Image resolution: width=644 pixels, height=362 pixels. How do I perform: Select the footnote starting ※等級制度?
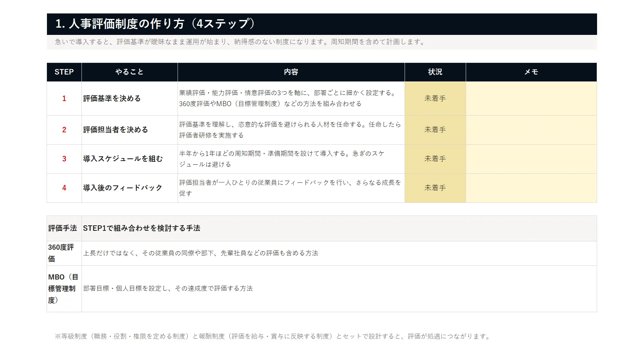pyautogui.click(x=273, y=337)
